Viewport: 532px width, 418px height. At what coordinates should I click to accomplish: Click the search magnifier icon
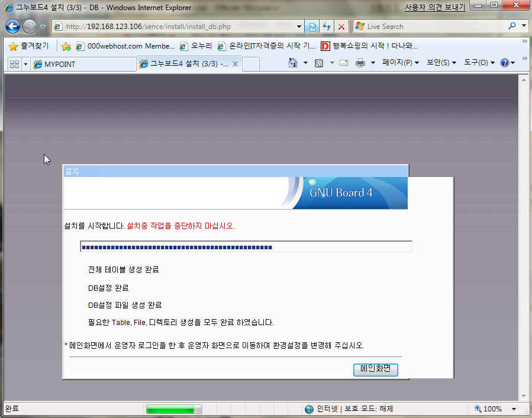coord(512,26)
